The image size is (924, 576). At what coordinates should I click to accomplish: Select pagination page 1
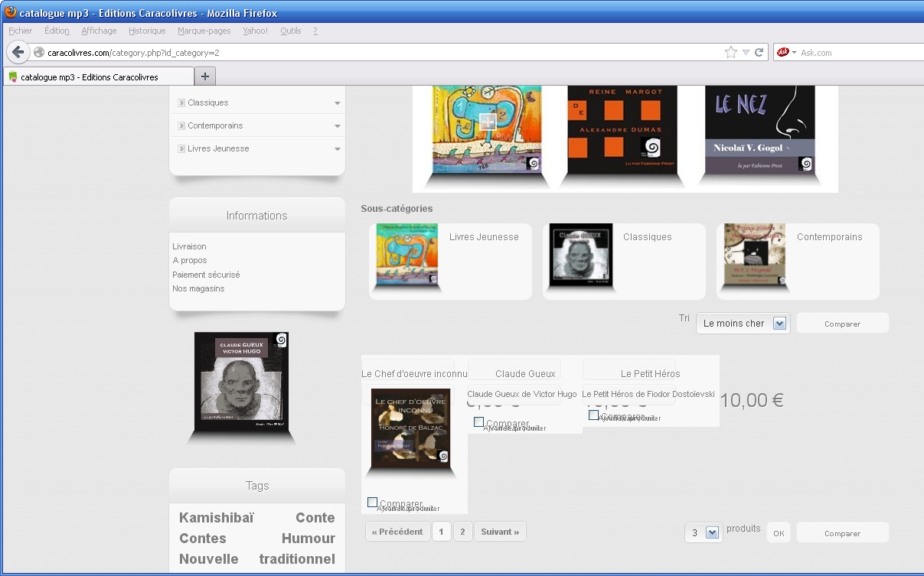(x=442, y=532)
